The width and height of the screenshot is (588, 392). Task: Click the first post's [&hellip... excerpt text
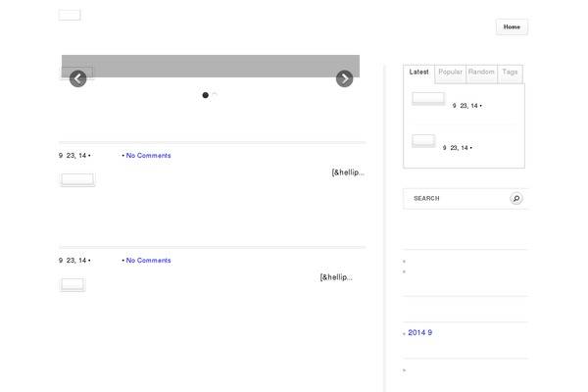point(348,172)
